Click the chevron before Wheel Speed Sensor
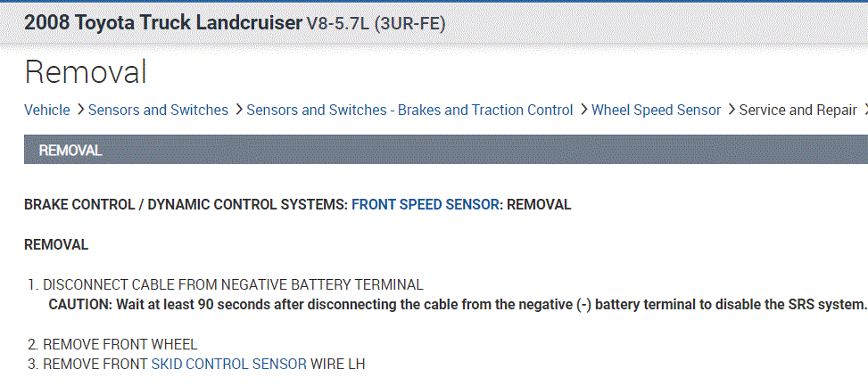Screen dimensions: 868x386 tap(583, 110)
